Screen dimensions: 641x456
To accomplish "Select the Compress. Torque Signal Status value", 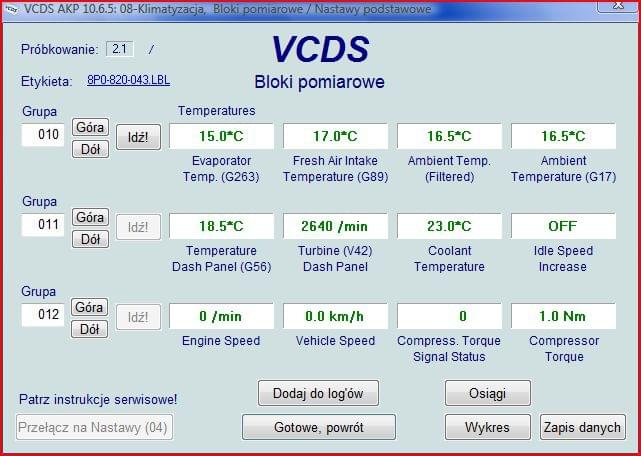I will tap(449, 316).
